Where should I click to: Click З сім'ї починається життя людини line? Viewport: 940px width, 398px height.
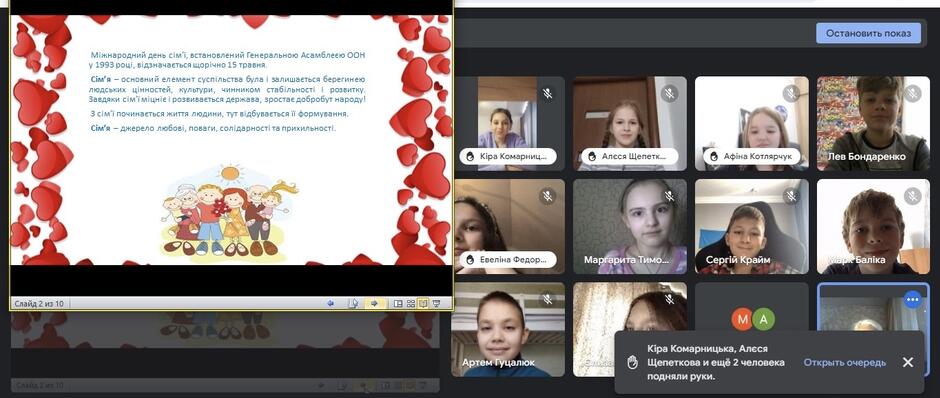pos(219,113)
